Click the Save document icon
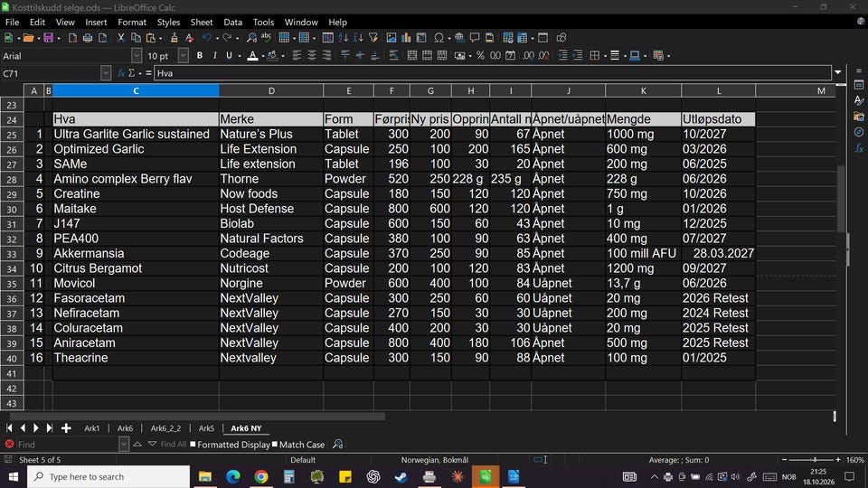Viewport: 868px width, 488px height. point(48,38)
